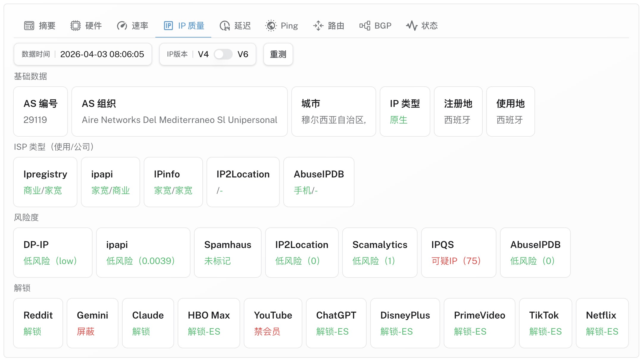This screenshot has height=362, width=644.
Task: Click the Reddit unlock card
Action: (x=38, y=323)
